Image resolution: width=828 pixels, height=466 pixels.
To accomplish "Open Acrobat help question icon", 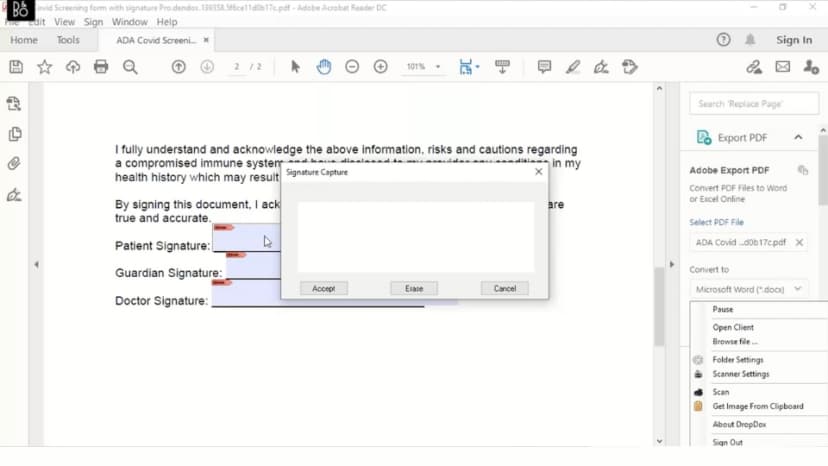I will [723, 40].
